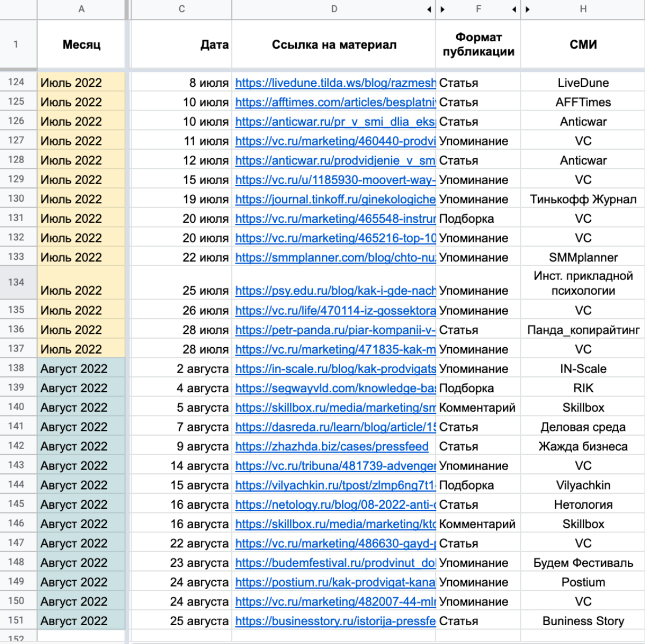Select column D header
The height and width of the screenshot is (644, 645).
tap(334, 9)
